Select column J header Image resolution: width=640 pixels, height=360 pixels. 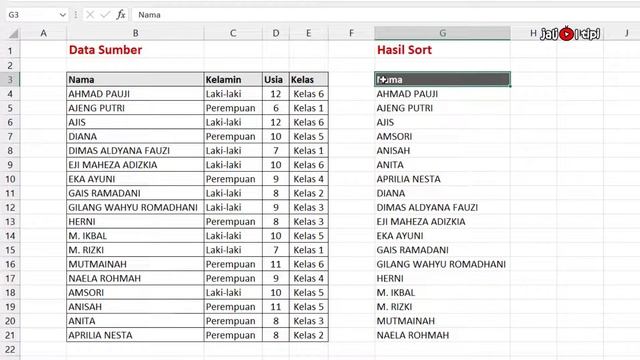pyautogui.click(x=627, y=33)
